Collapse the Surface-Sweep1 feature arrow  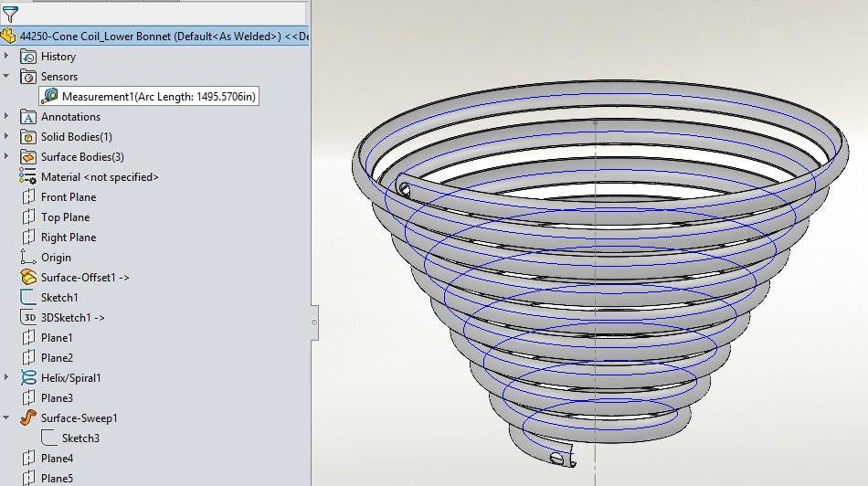[x=7, y=418]
